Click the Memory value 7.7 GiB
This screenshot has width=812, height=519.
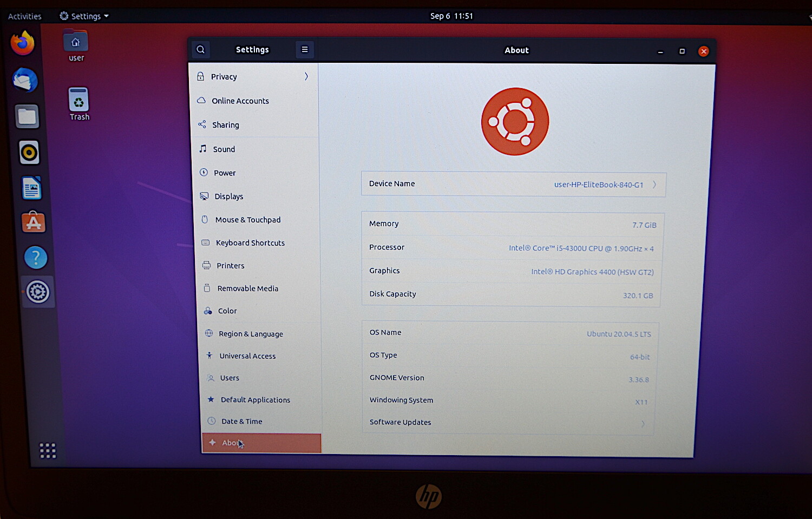coord(644,225)
